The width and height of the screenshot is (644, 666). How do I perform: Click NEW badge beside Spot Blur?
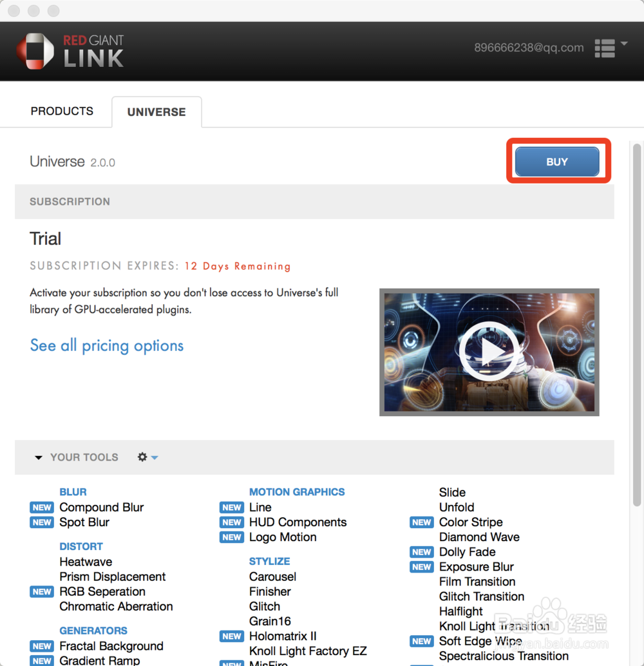[x=42, y=522]
